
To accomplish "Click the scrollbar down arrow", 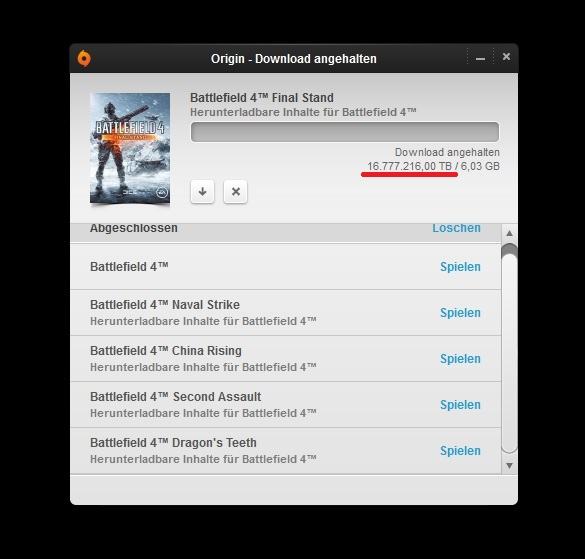I will [x=509, y=465].
